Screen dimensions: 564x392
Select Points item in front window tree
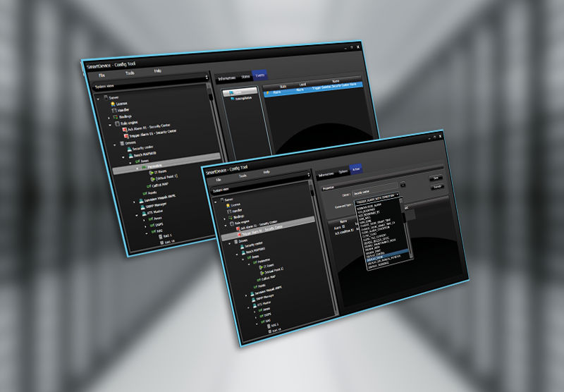pyautogui.click(x=260, y=286)
